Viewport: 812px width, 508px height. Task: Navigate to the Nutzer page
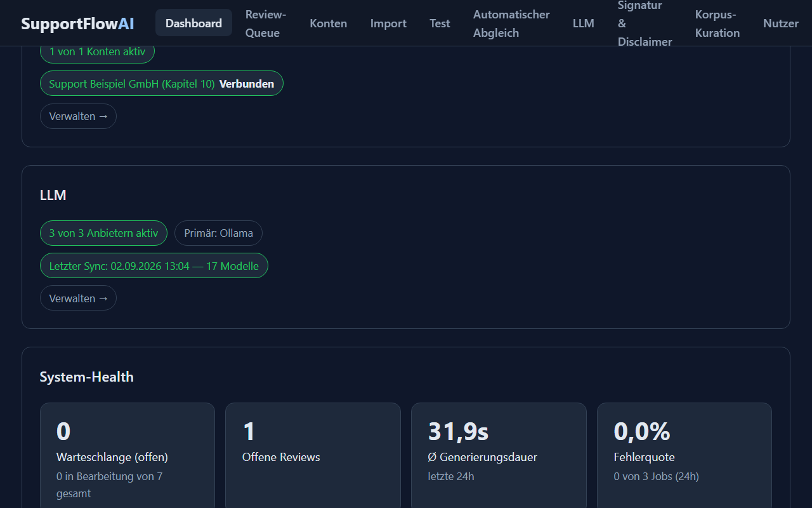pos(781,23)
